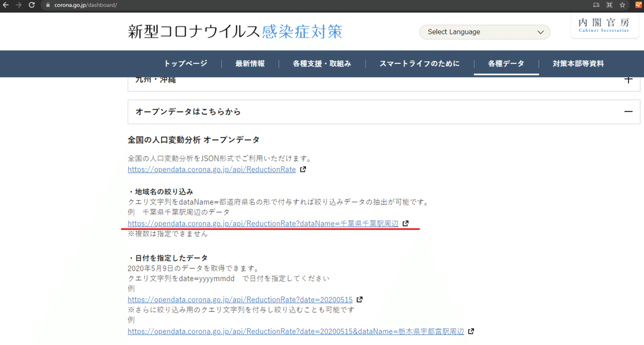The image size is (644, 345).
Task: Click external icon after date=20200515 link
Action: pos(360,299)
